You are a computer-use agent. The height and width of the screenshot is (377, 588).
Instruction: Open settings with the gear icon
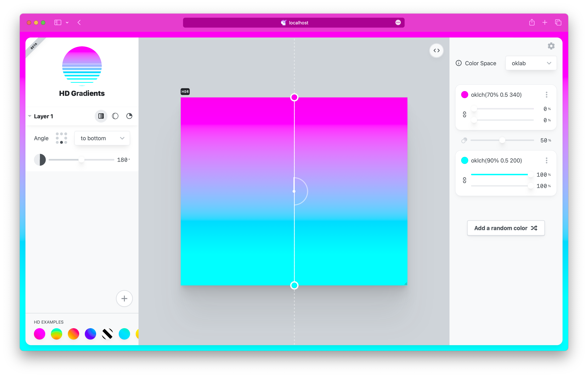[x=551, y=46]
